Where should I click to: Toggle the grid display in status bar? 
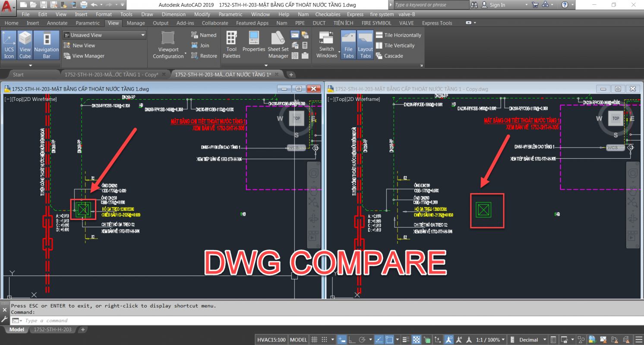click(x=315, y=340)
